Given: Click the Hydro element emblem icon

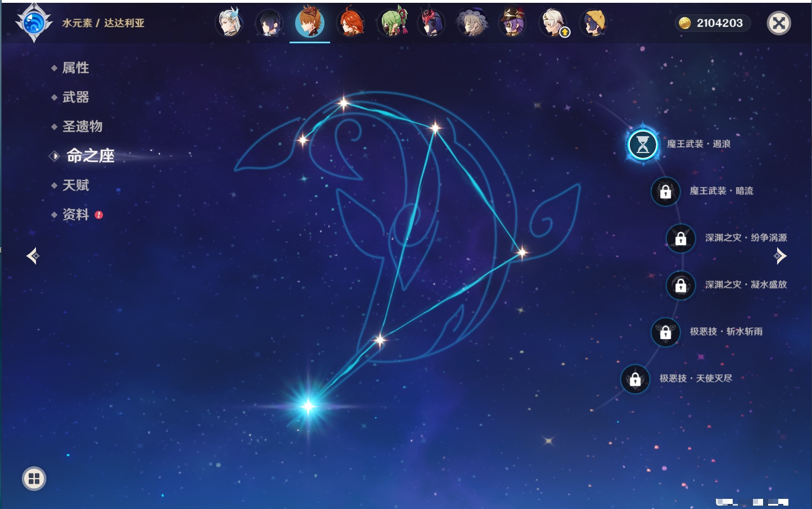Looking at the screenshot, I should [34, 23].
